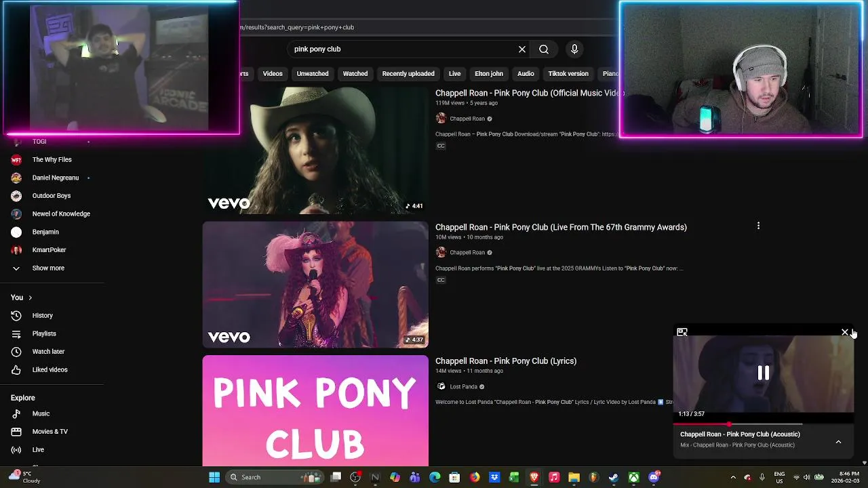Close the miniplayer

point(845,332)
